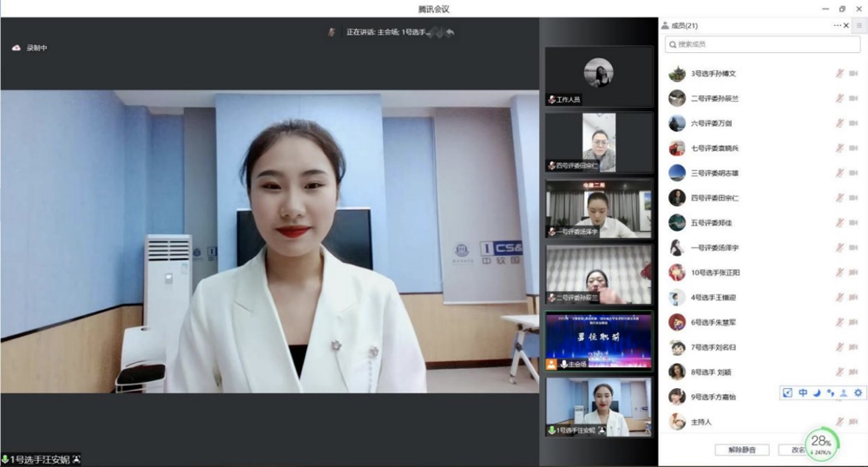Click the moon icon in the IME toolbar

[x=817, y=393]
